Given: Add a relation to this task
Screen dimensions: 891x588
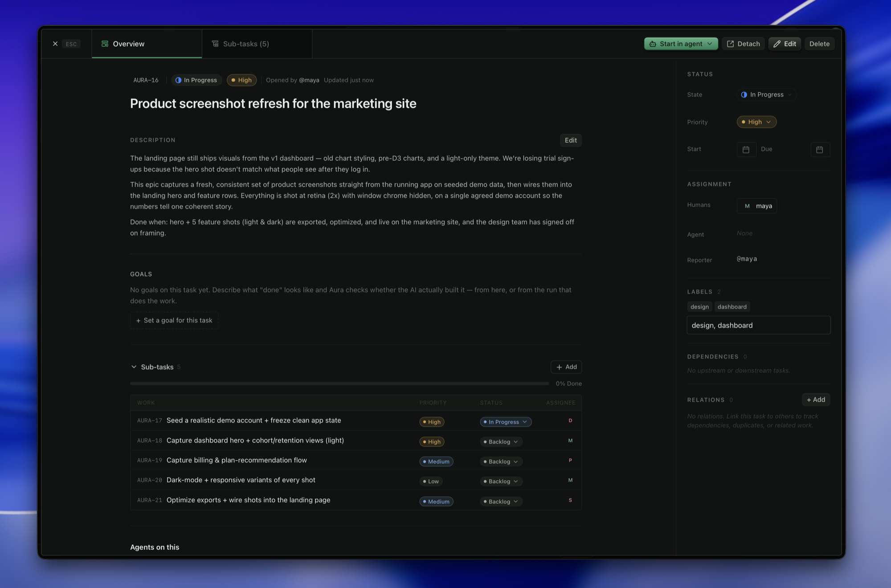Looking at the screenshot, I should point(816,400).
